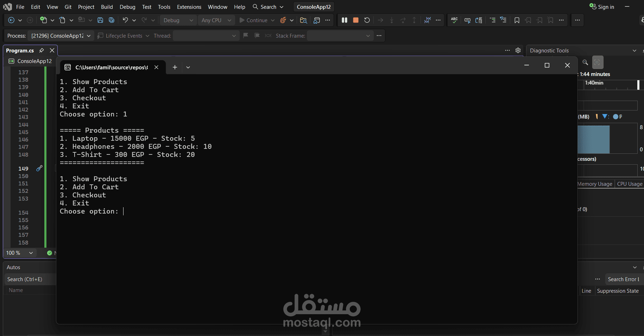
Task: Stop debugging with the orange square
Action: 356,20
